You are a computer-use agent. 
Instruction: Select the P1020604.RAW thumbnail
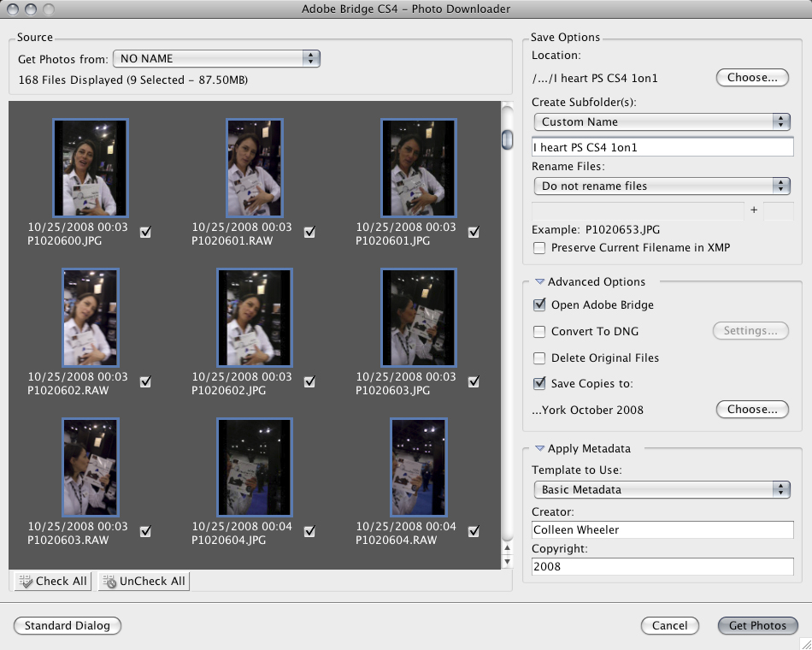tap(419, 468)
